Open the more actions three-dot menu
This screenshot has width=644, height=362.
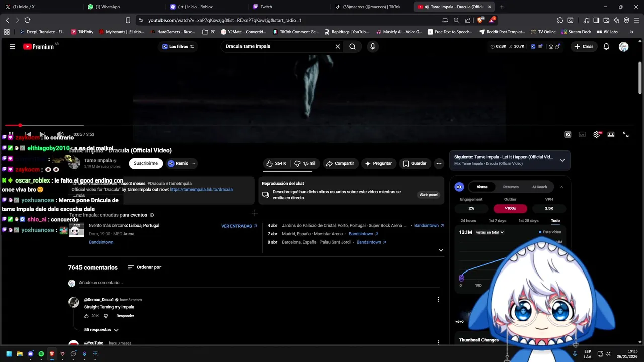coord(439,163)
